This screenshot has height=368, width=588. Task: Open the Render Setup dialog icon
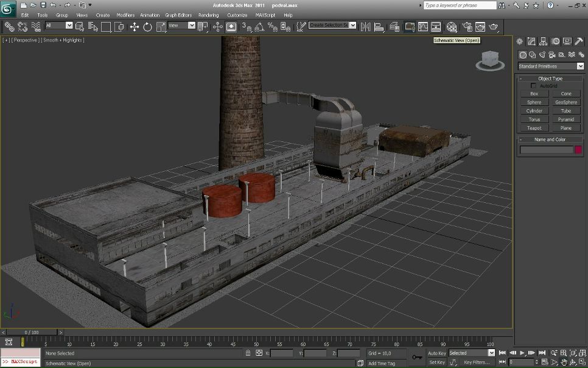click(467, 27)
